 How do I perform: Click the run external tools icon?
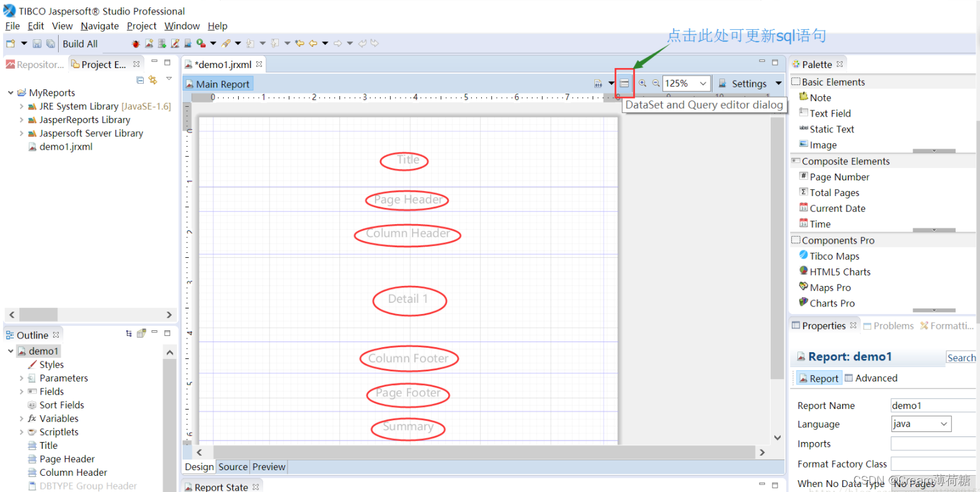coord(201,44)
